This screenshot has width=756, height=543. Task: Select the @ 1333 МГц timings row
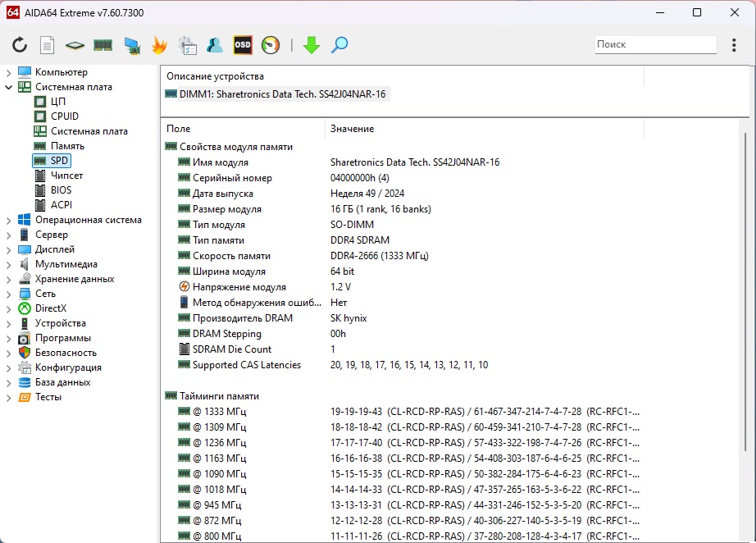click(409, 412)
